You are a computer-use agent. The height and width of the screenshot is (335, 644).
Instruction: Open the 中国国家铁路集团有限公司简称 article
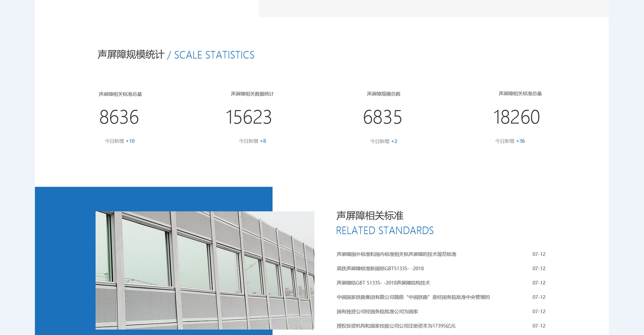413,297
